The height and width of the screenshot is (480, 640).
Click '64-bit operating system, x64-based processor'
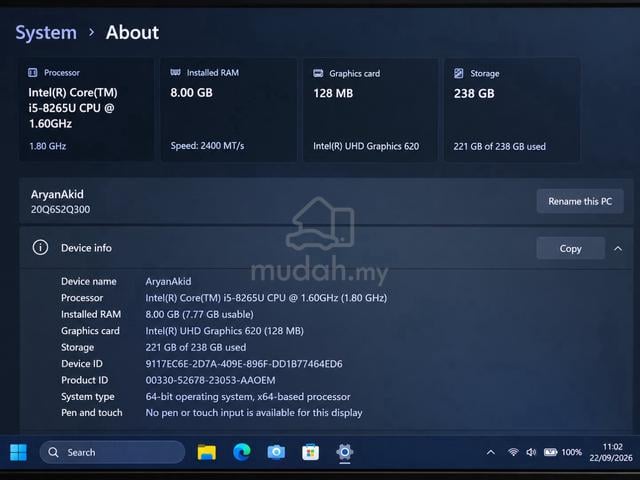[248, 397]
